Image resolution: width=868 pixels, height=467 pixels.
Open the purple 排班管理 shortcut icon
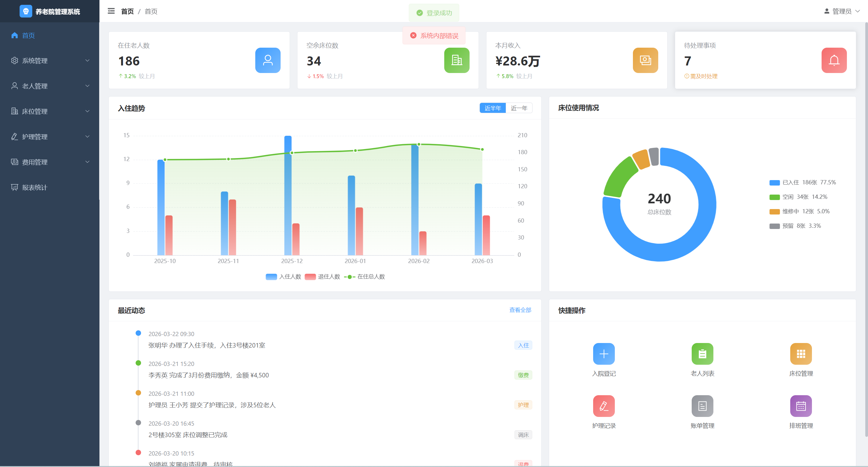click(800, 406)
